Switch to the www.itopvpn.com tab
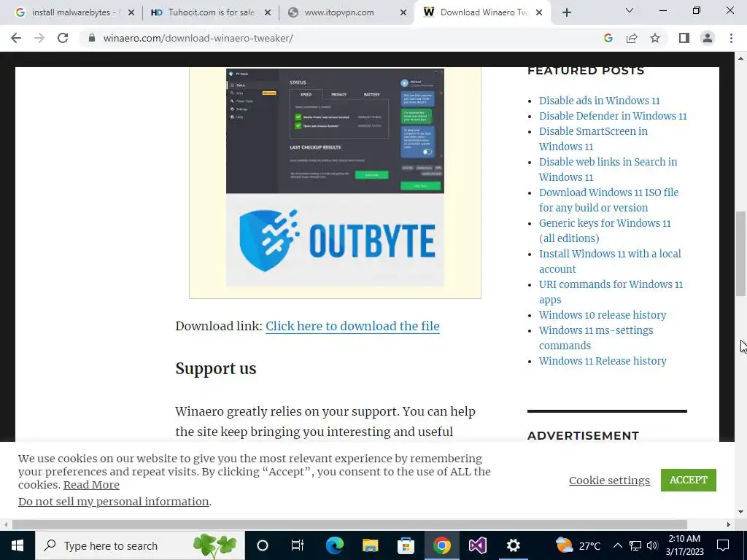The image size is (747, 560). (x=347, y=12)
